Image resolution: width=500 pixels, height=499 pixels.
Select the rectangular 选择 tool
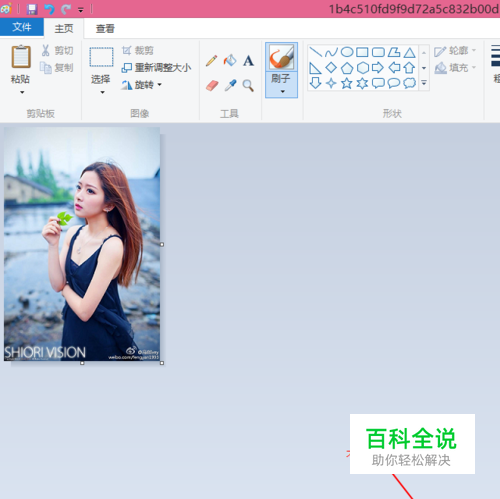coord(101,57)
